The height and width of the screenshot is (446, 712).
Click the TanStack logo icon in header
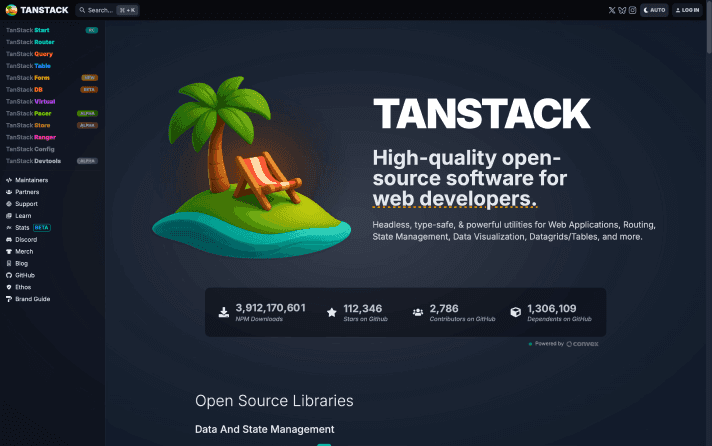pos(11,10)
